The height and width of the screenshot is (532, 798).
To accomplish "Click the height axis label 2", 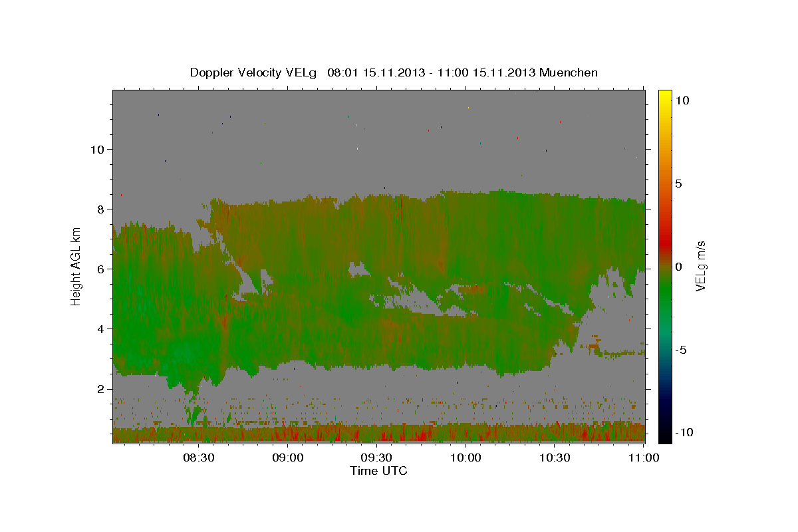I will tap(100, 388).
